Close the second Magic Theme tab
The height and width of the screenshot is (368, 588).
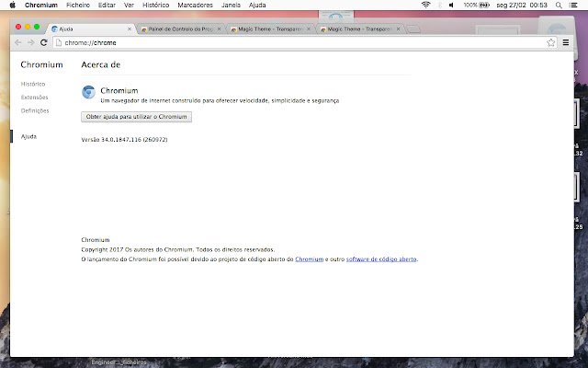(398, 29)
